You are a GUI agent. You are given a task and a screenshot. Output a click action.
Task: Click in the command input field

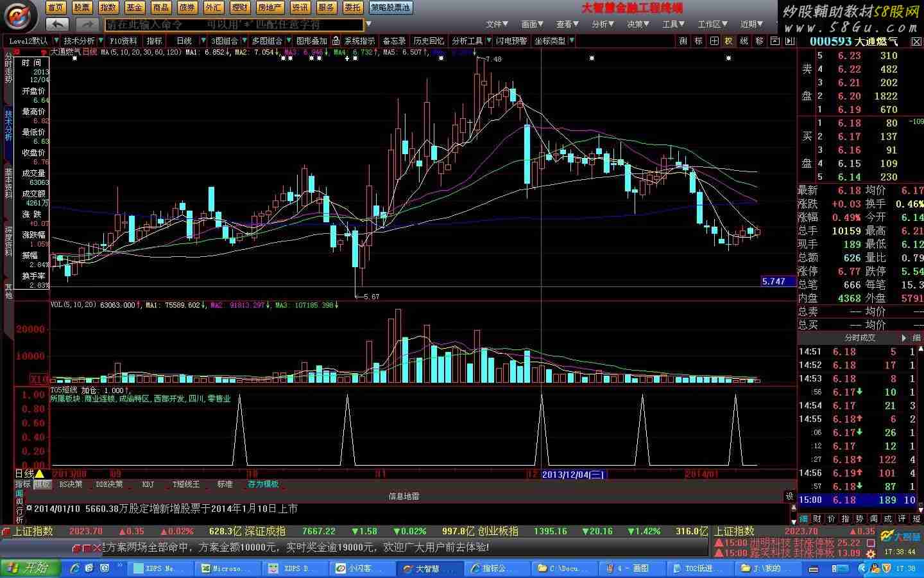pyautogui.click(x=234, y=24)
